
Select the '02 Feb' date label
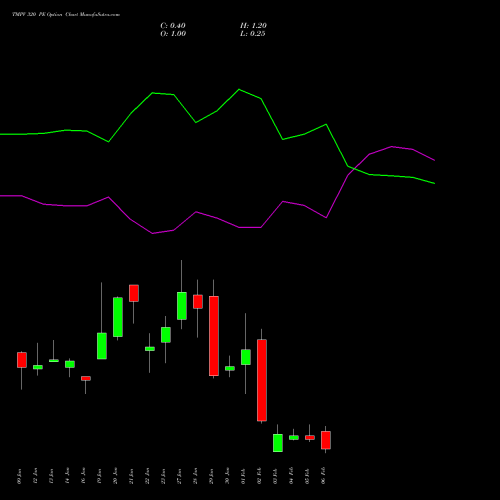tap(259, 476)
